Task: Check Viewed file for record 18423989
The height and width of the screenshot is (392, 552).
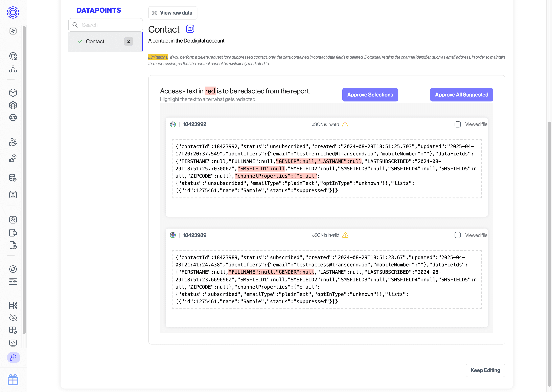Action: (x=458, y=235)
